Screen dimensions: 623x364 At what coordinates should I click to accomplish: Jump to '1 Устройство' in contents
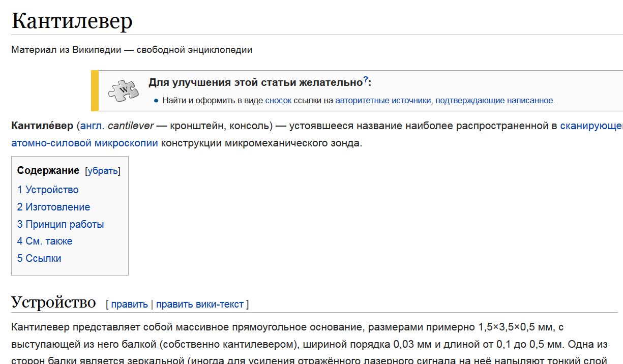tap(48, 190)
